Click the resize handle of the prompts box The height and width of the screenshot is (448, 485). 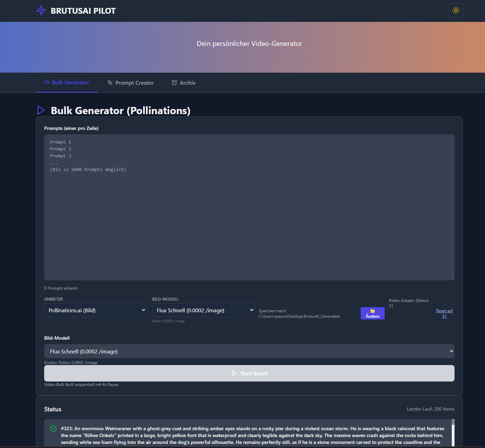click(452, 278)
